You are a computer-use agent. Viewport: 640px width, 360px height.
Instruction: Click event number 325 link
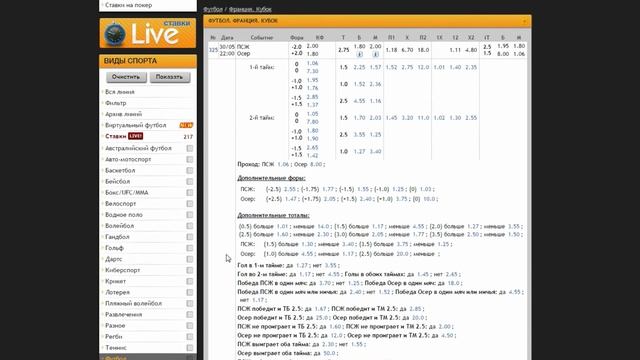(213, 50)
